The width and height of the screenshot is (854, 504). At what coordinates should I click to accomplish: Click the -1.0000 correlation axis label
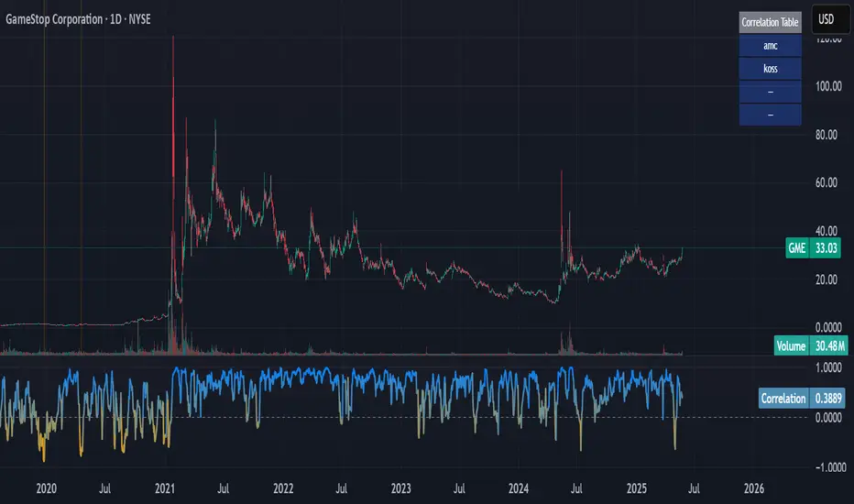coord(830,467)
